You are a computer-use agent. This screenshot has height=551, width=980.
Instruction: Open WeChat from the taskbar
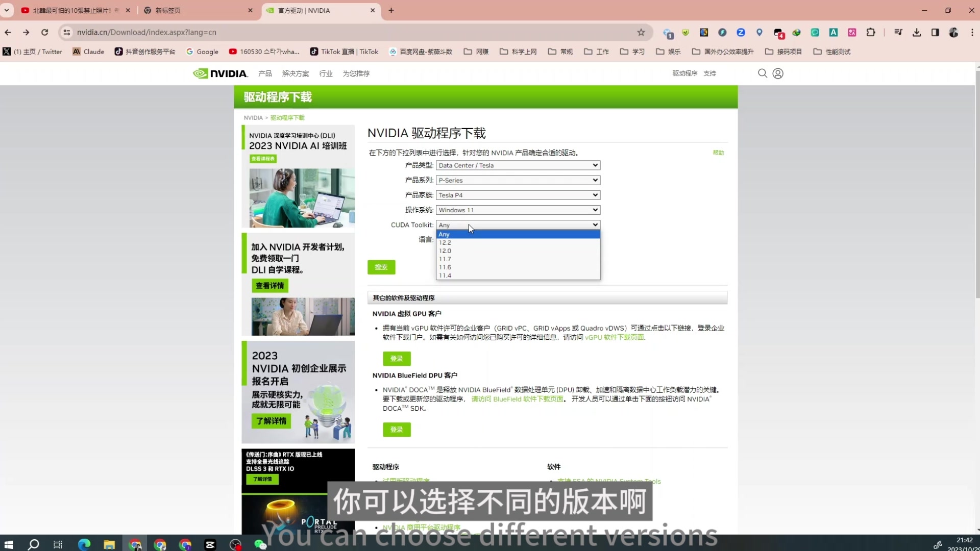[x=260, y=544]
